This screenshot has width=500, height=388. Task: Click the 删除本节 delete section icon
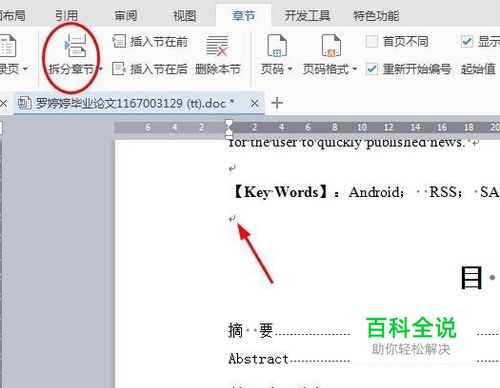click(217, 46)
